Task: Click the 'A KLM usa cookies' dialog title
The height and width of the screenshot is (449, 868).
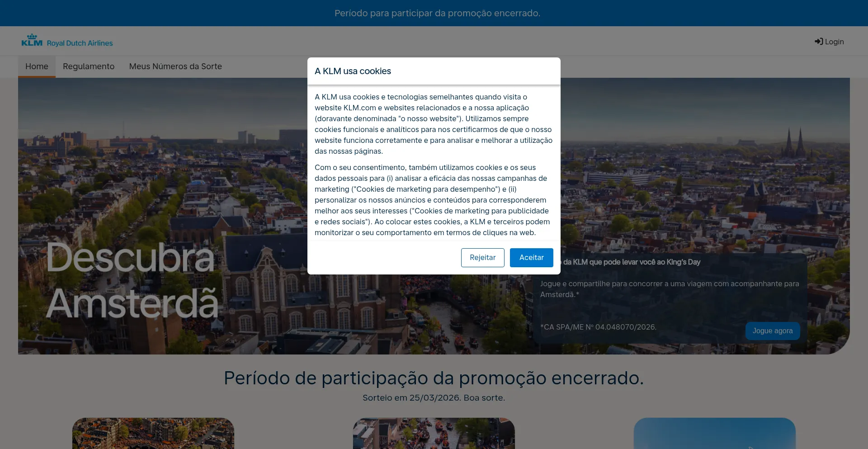Action: [353, 71]
